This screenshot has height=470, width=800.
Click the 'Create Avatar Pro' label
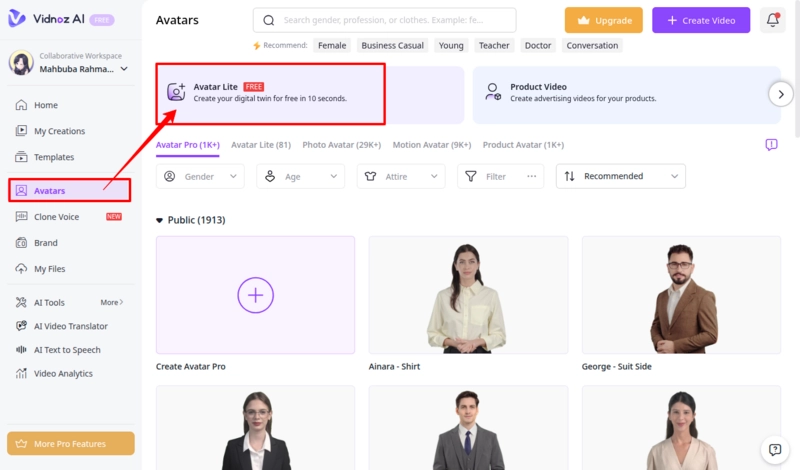coord(191,366)
